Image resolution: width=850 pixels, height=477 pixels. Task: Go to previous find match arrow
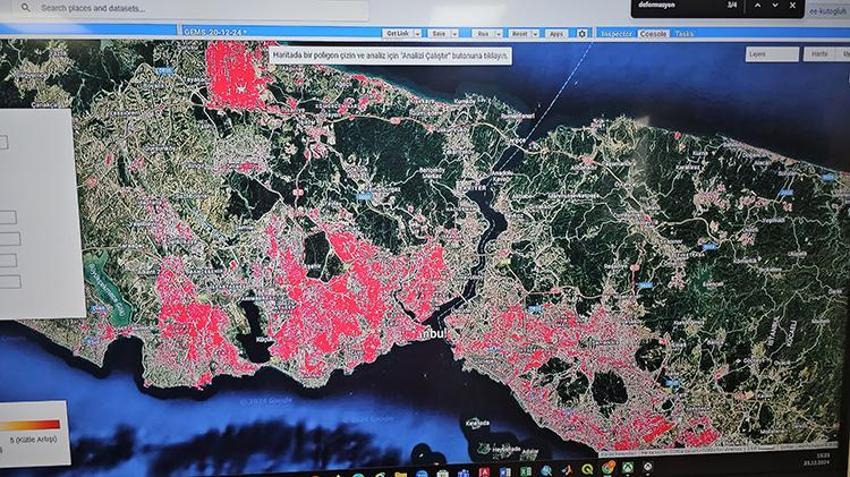click(x=758, y=5)
